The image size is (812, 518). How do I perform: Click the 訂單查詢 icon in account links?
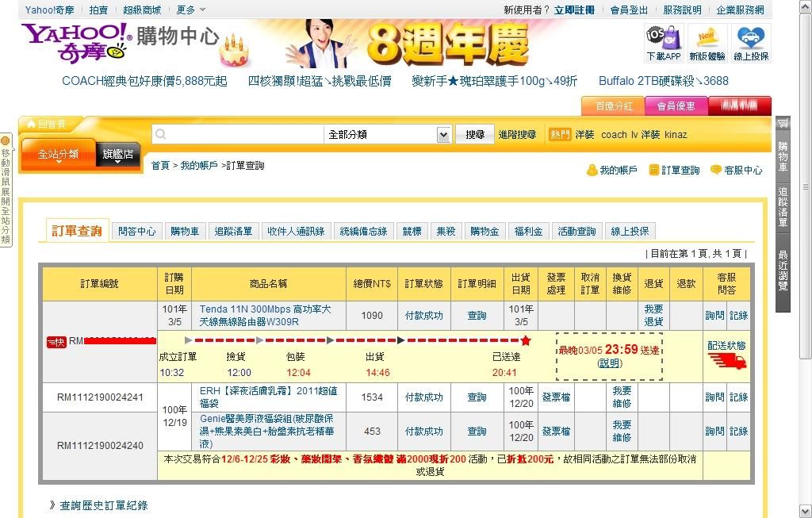[654, 170]
